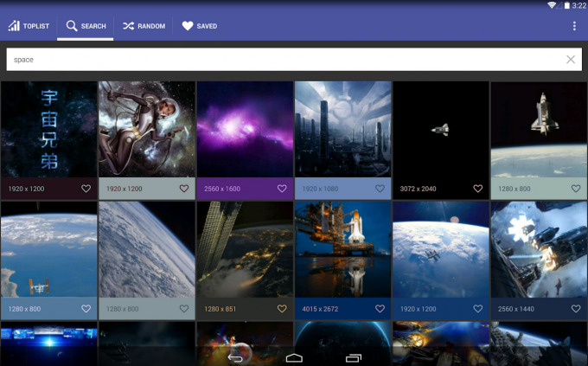Viewport: 588px width, 366px height.
Task: Open the purple nebula wallpaper
Action: 245,129
